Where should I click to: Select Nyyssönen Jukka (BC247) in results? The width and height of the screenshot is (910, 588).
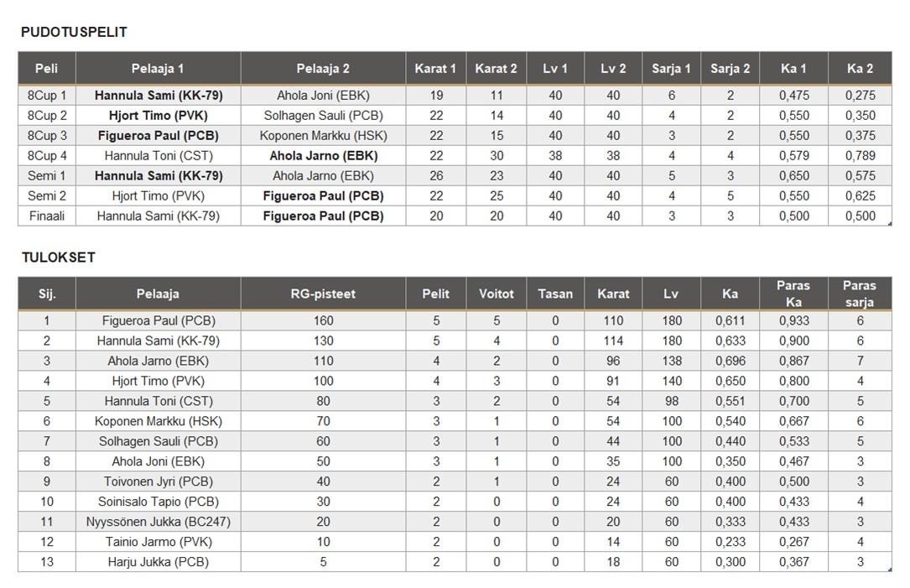tap(158, 522)
